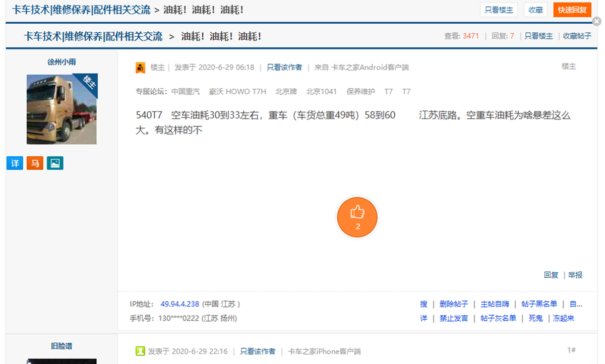Click 只看楼主 link beside reply count
This screenshot has height=364, width=605.
pyautogui.click(x=538, y=36)
